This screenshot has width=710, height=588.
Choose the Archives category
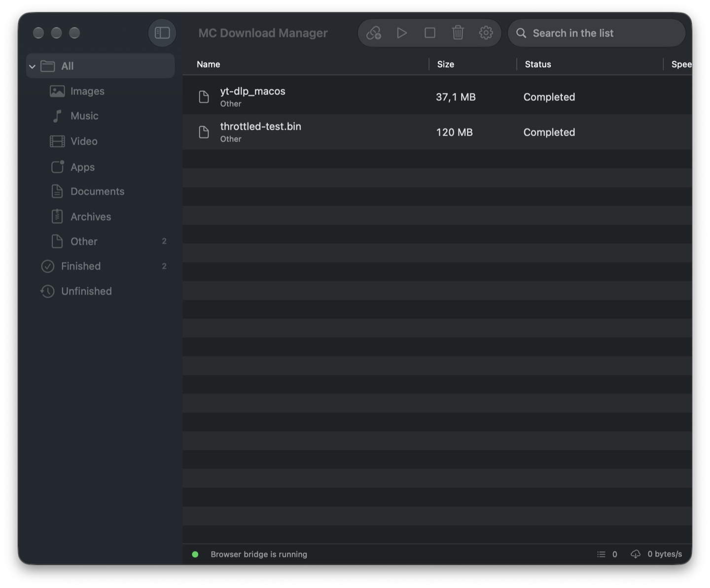(100, 216)
